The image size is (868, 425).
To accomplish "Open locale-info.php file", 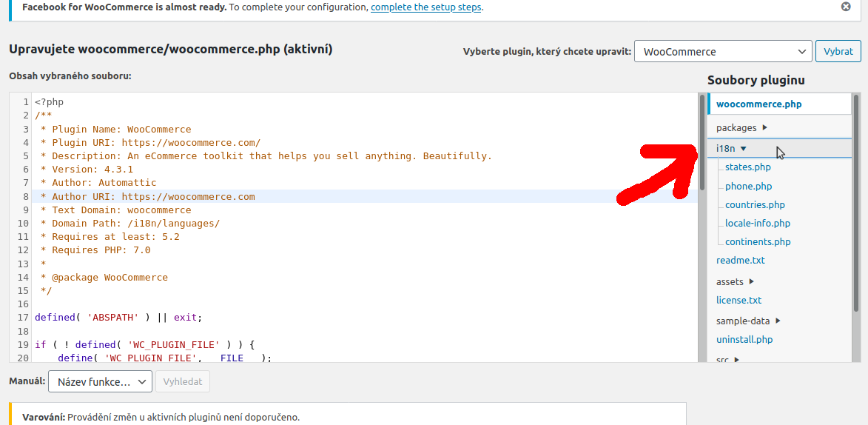I will [x=757, y=224].
